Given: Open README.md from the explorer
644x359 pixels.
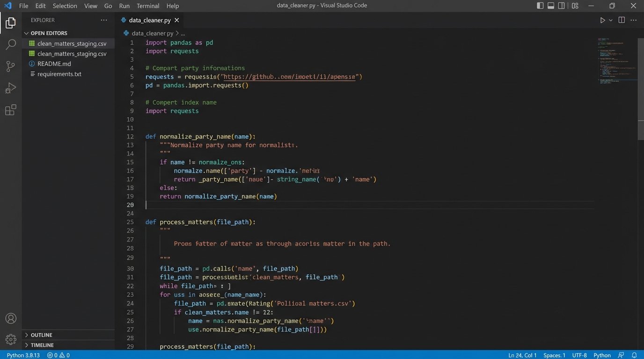Looking at the screenshot, I should tap(54, 64).
